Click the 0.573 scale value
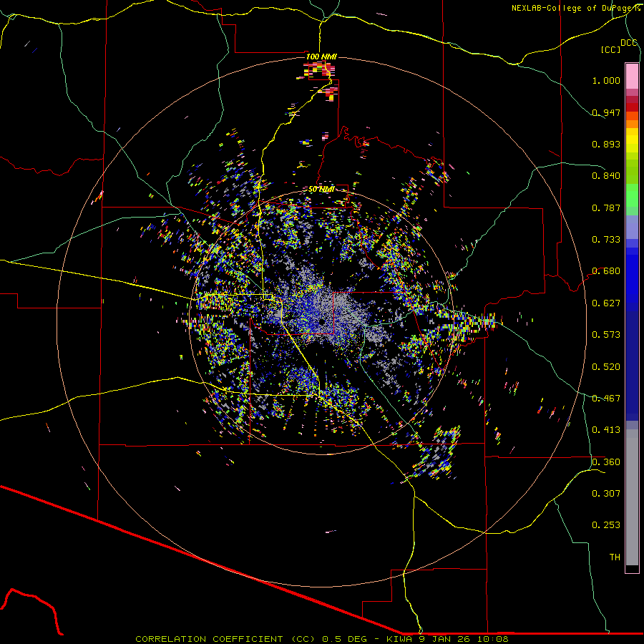This screenshot has height=644, width=644. pyautogui.click(x=606, y=335)
